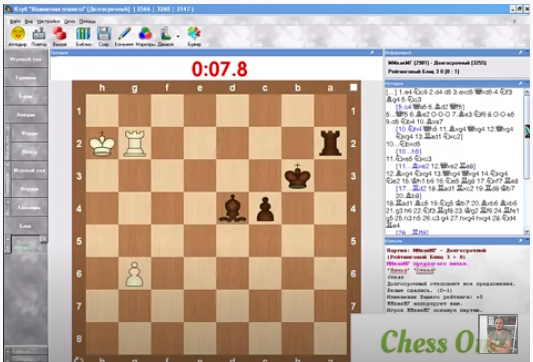Click the notation panel scrollbar down arrow

(x=527, y=231)
